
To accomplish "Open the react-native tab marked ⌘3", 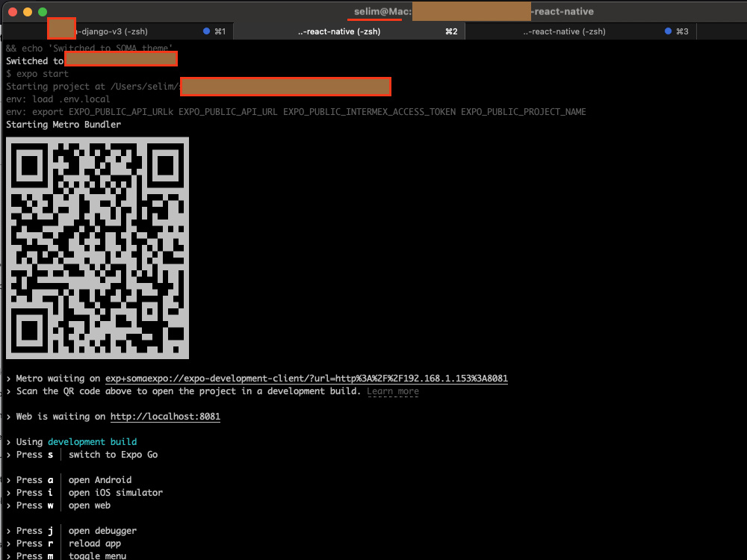I will [580, 31].
